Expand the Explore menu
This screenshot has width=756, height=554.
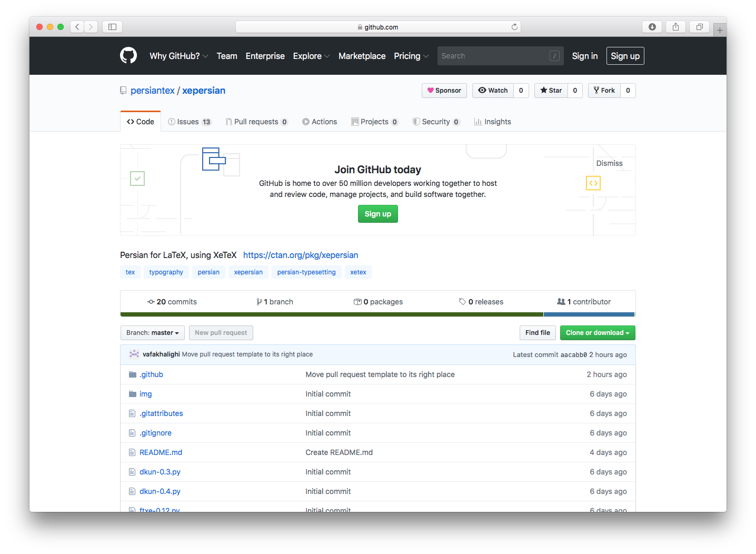click(x=311, y=56)
